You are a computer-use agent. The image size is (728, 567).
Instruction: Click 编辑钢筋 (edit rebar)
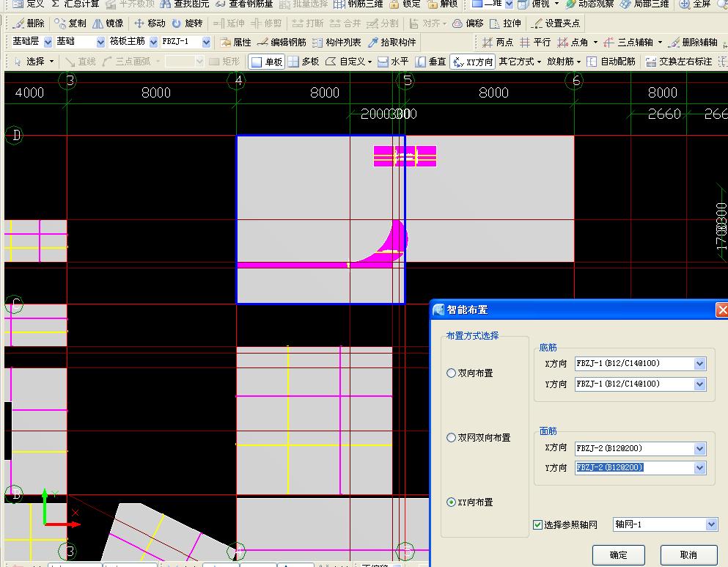tap(282, 43)
